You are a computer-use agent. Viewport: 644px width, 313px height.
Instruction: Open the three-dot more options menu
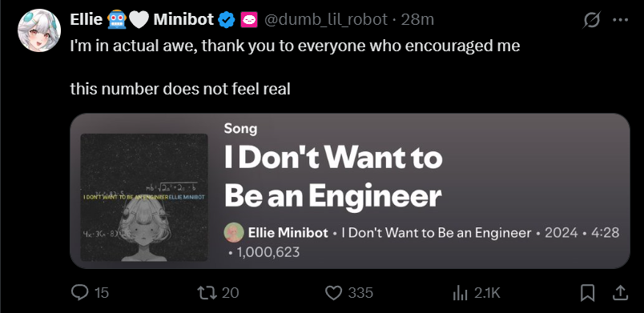click(x=620, y=20)
